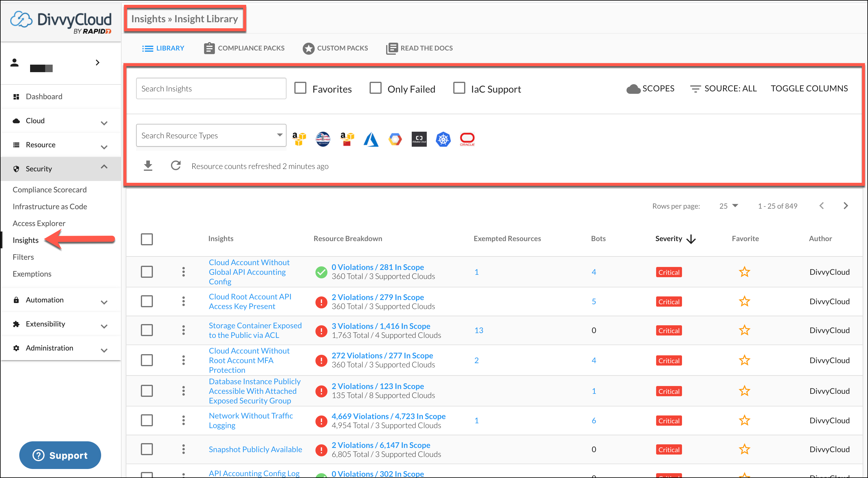This screenshot has width=868, height=478.
Task: Click the Toggle Columns button
Action: tap(809, 88)
